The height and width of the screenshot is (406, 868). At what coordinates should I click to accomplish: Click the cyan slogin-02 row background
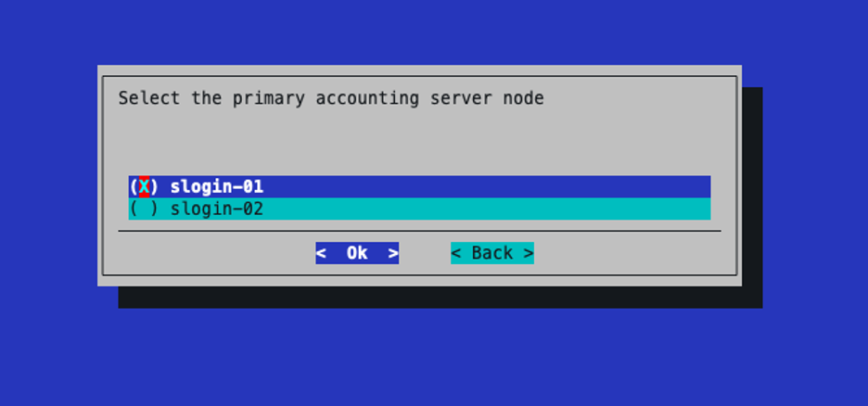(487, 209)
